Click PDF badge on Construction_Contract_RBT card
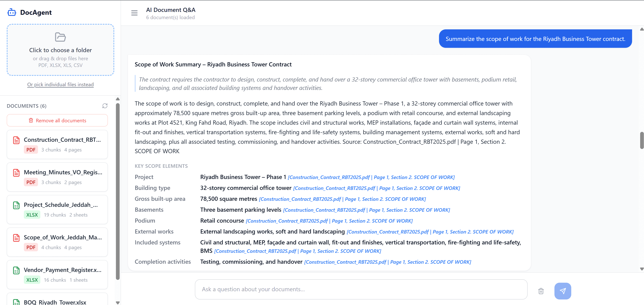This screenshot has width=644, height=305. click(x=31, y=150)
